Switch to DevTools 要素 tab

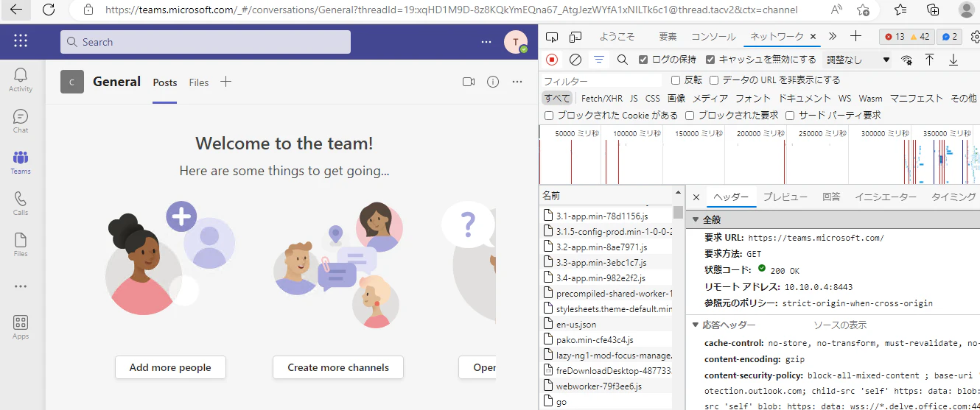pyautogui.click(x=668, y=37)
